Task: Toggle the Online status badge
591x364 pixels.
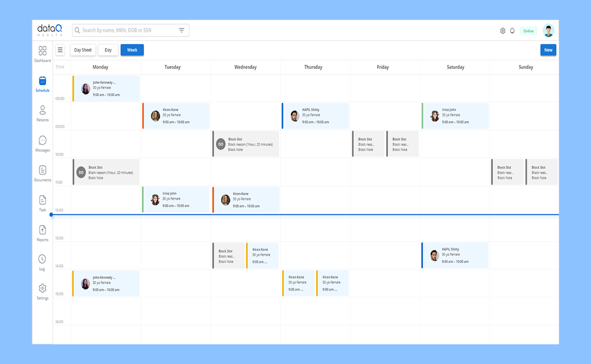Action: (x=528, y=31)
